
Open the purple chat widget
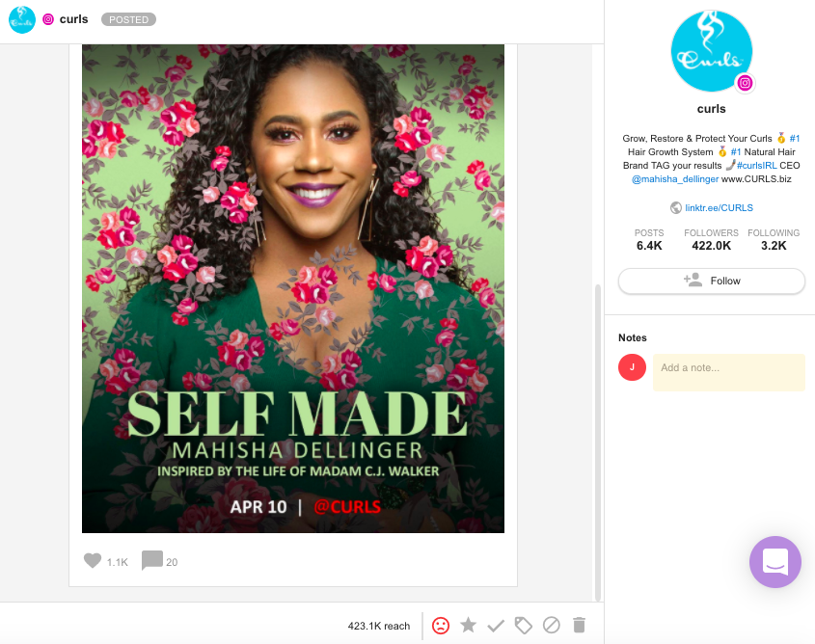click(x=775, y=562)
